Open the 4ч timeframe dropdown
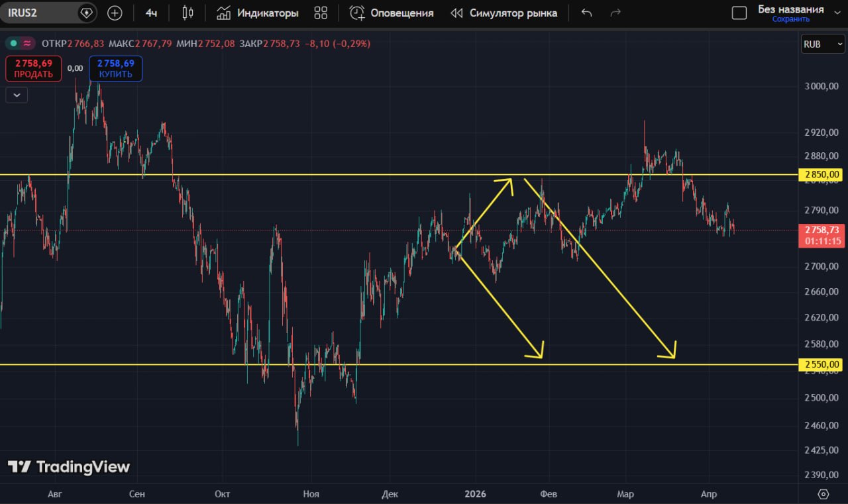This screenshot has height=504, width=848. 151,13
